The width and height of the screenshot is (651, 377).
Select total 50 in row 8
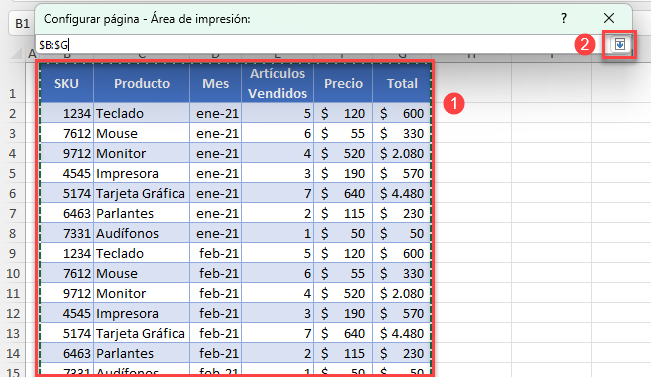402,233
